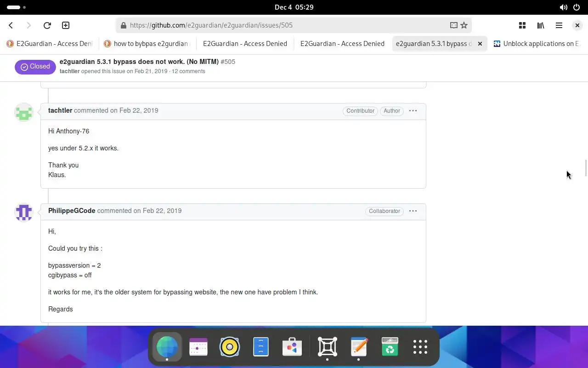Show all applications grid in dock
Viewport: 588px width, 368px height.
tap(420, 347)
